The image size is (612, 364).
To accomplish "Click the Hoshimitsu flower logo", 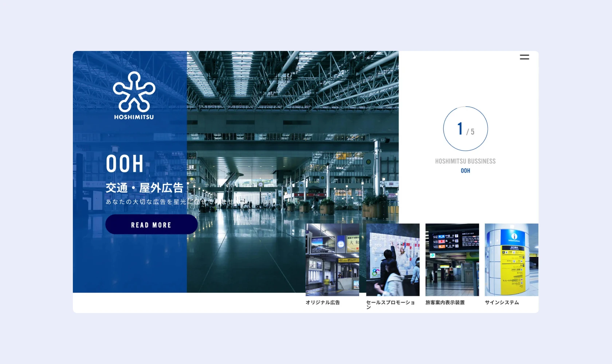I will point(134,92).
